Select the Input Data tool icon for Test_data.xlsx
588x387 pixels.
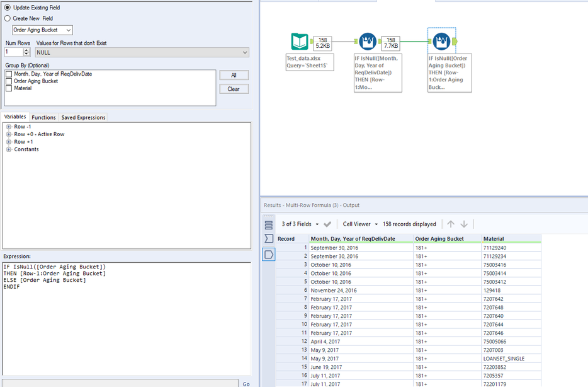(x=299, y=42)
